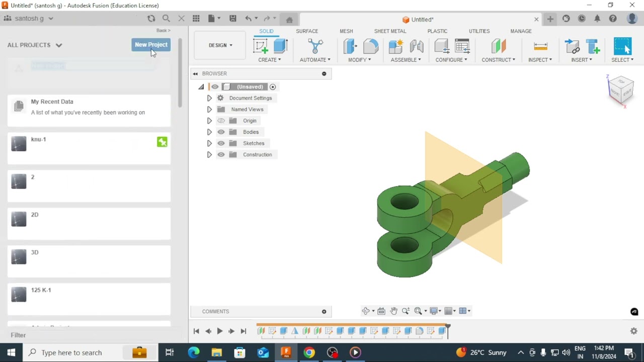Expand the Named Views node

[209, 109]
